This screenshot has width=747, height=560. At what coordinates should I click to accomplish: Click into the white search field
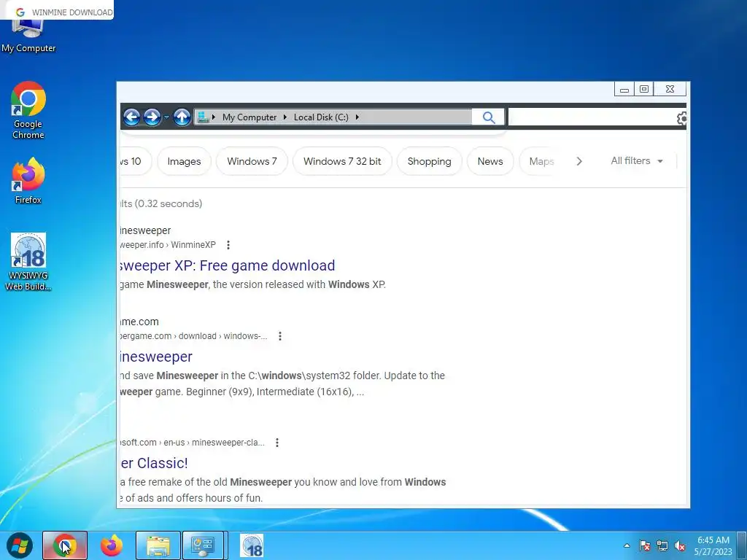pyautogui.click(x=592, y=117)
